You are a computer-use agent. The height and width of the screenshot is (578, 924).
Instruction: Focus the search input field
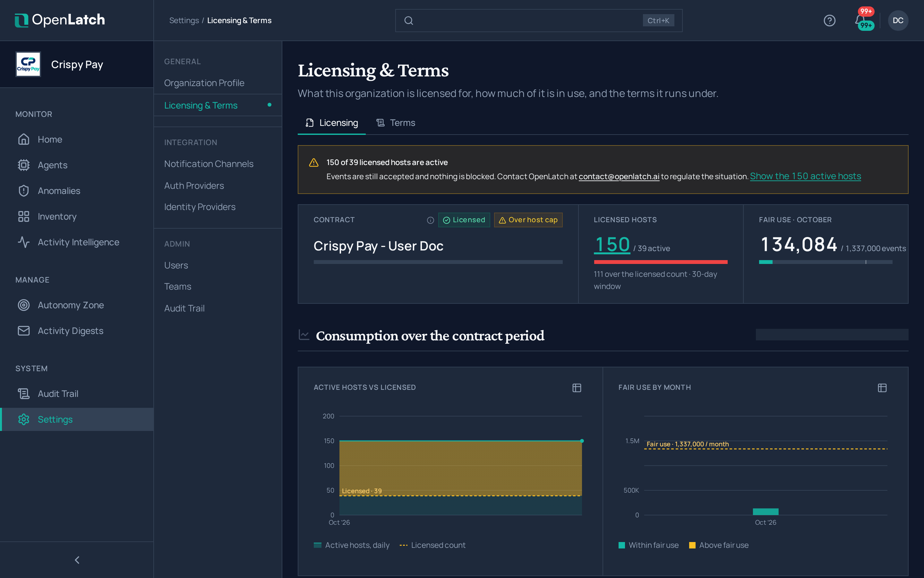[539, 21]
